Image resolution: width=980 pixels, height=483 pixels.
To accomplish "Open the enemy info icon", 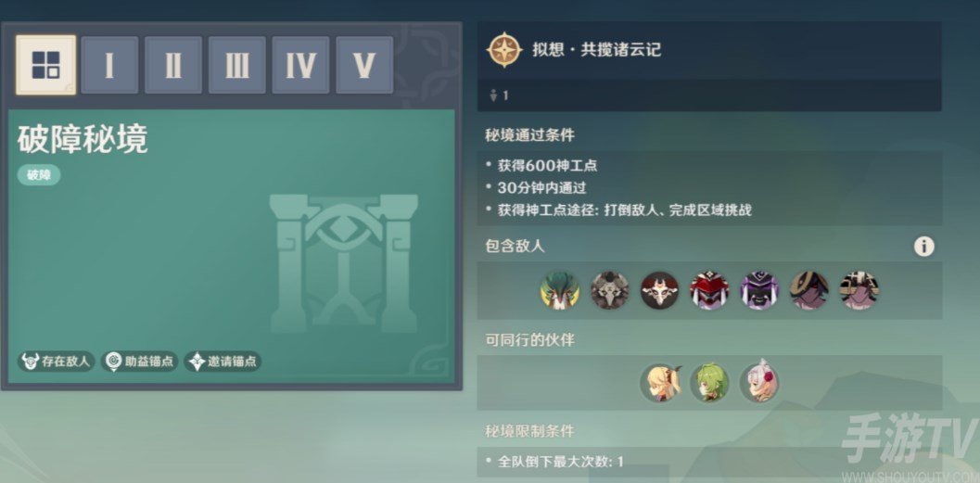I will click(923, 247).
